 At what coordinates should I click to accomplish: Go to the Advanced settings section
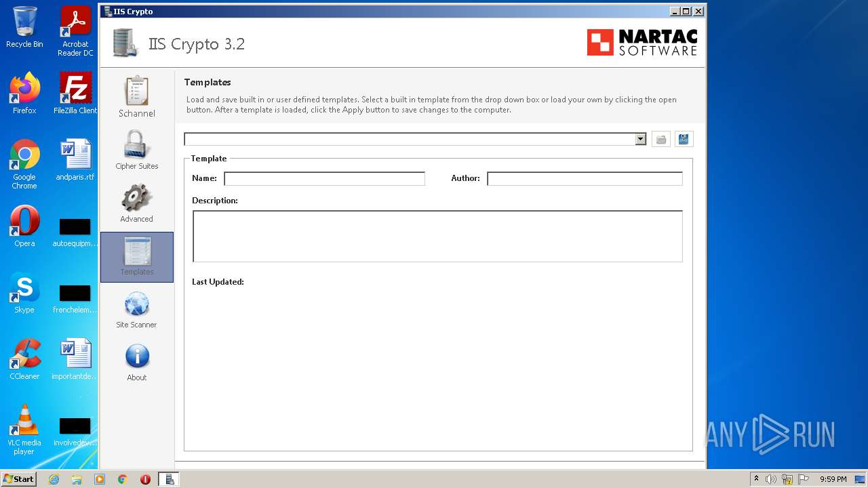[136, 203]
